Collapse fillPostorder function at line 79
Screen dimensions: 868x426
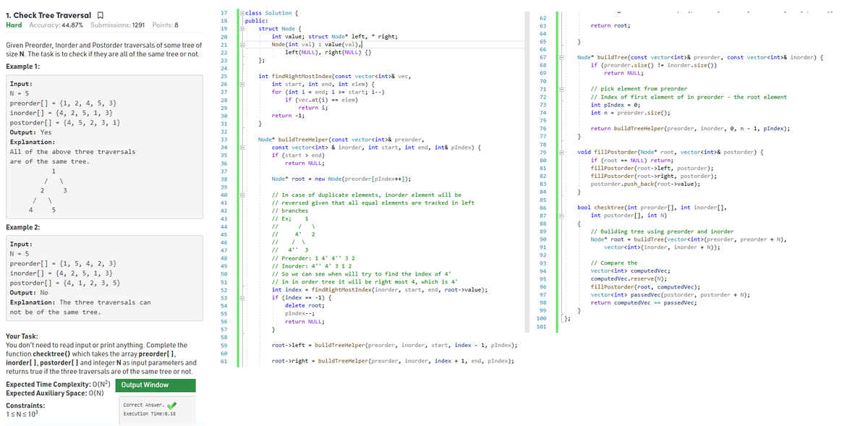561,151
